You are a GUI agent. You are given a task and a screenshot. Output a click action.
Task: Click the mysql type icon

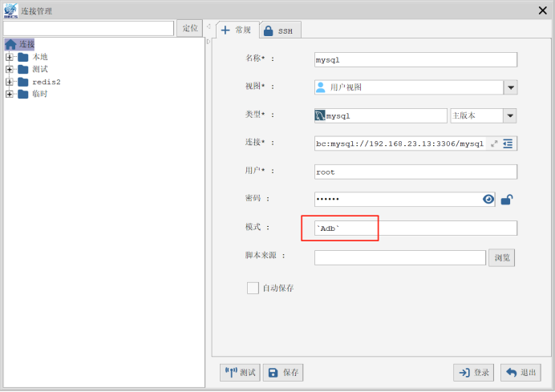tap(320, 115)
